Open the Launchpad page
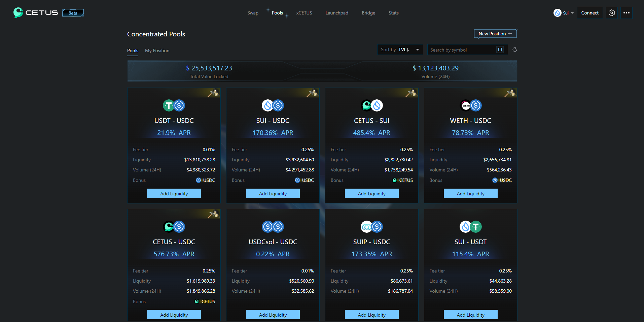Image resolution: width=644 pixels, height=322 pixels. pyautogui.click(x=337, y=13)
